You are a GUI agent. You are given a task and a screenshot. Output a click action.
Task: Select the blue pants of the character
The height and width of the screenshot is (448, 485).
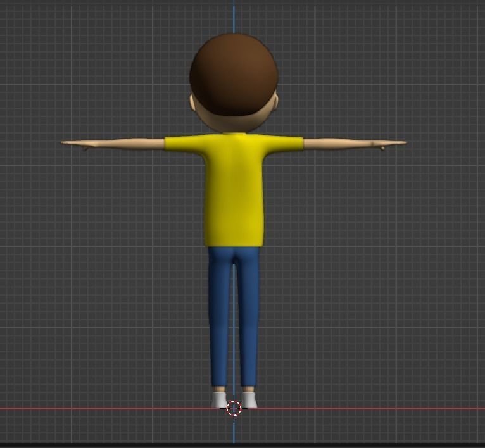pos(234,317)
